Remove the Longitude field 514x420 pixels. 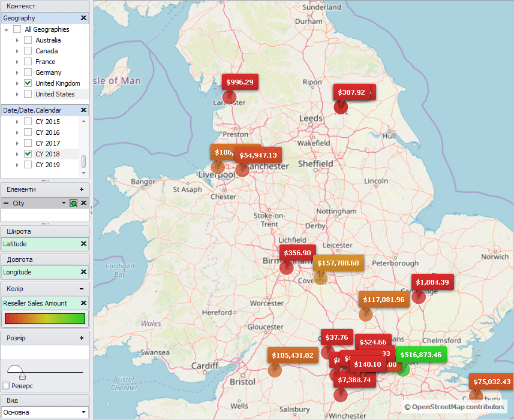point(83,271)
